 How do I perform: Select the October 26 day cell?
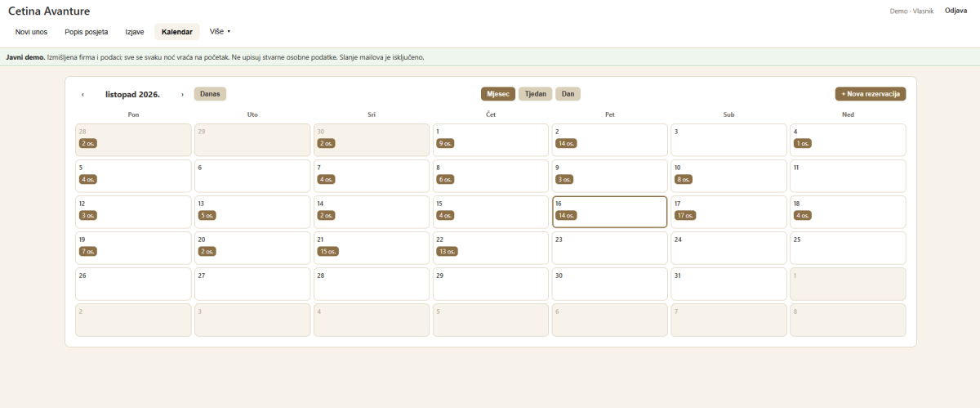coord(133,284)
